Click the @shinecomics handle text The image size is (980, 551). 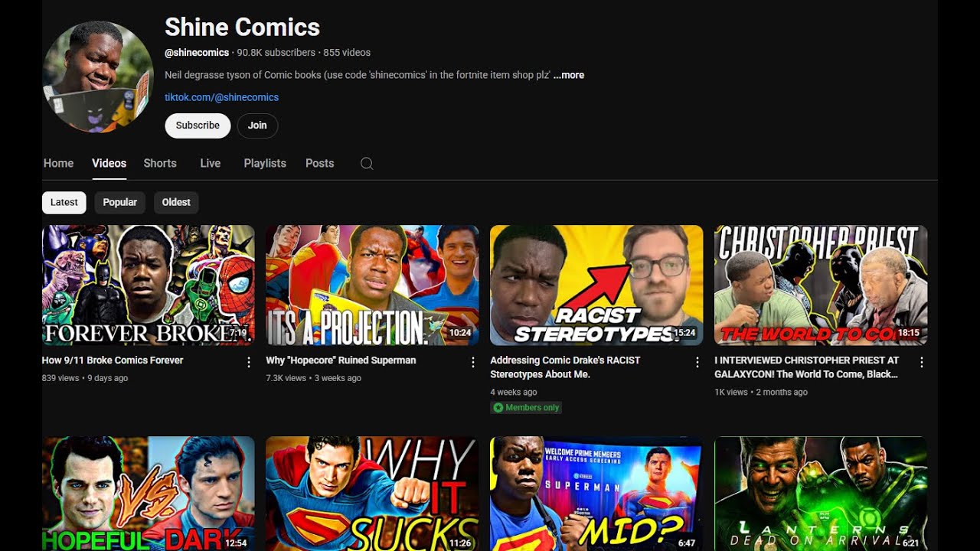click(197, 53)
